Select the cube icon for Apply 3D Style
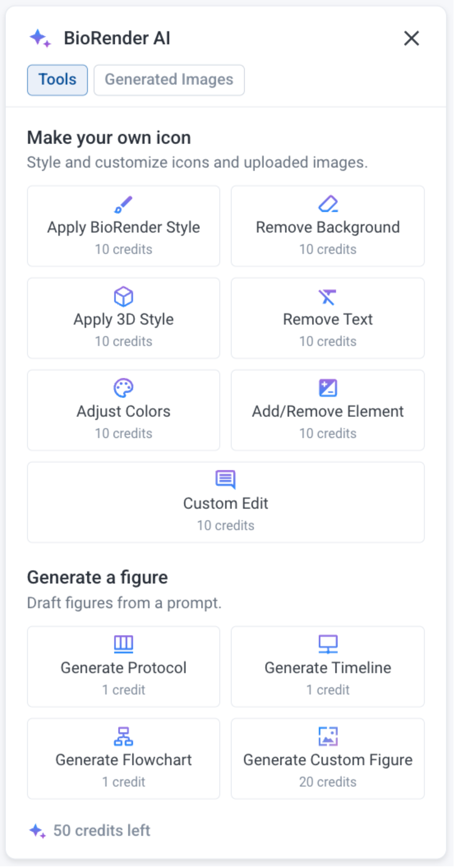The height and width of the screenshot is (868, 455). point(123,296)
